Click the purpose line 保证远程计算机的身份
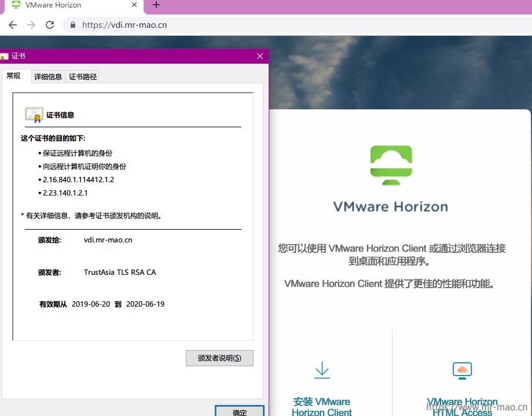Image resolution: width=532 pixels, height=416 pixels. click(x=78, y=153)
